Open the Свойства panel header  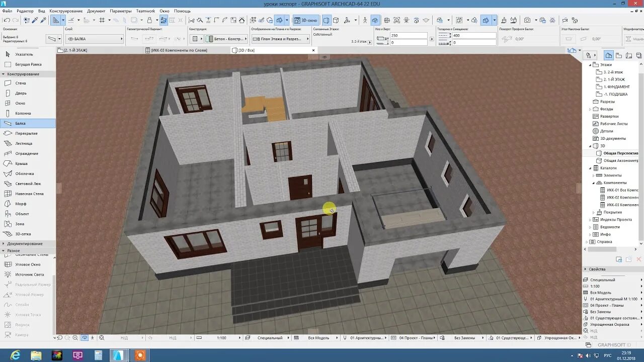[612, 269]
